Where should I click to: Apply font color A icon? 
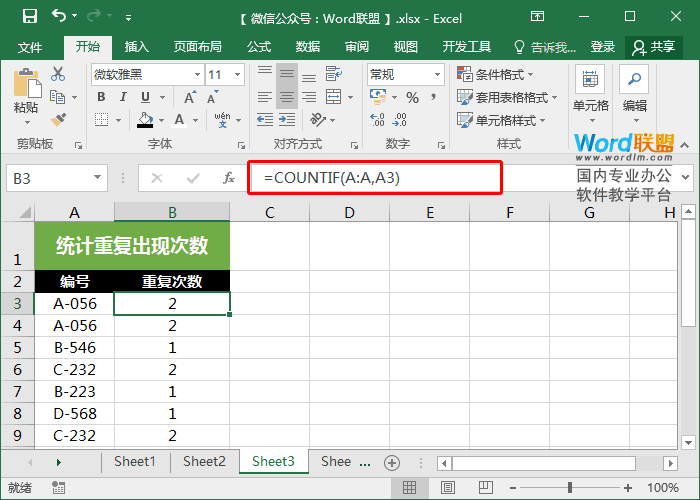tap(179, 120)
